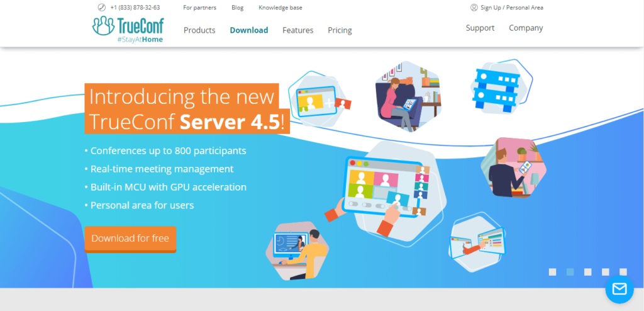
Task: Open the Knowledge base link
Action: (x=280, y=8)
